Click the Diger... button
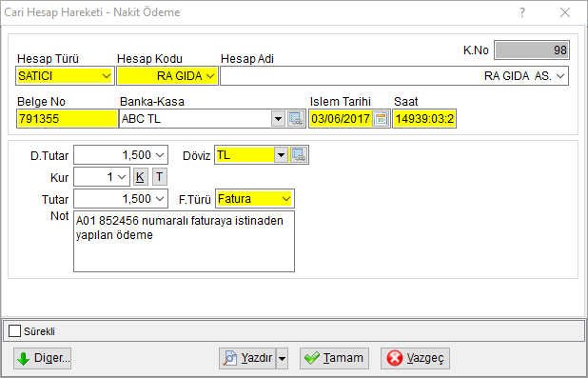 [43, 358]
